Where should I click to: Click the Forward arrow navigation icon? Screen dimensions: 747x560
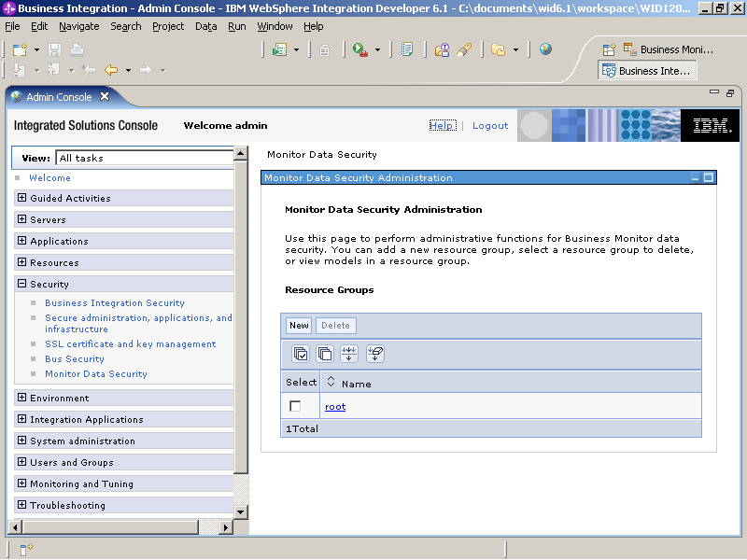146,70
